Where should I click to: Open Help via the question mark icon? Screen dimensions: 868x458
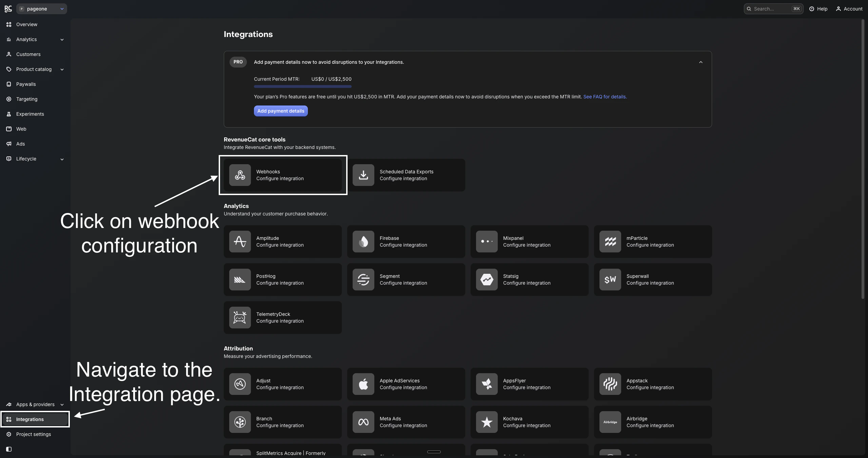812,9
